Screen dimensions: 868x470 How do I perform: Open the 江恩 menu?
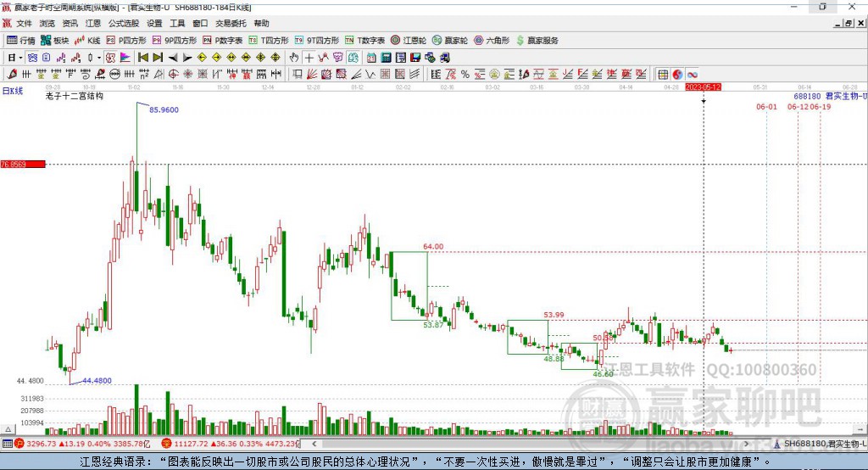(x=93, y=23)
